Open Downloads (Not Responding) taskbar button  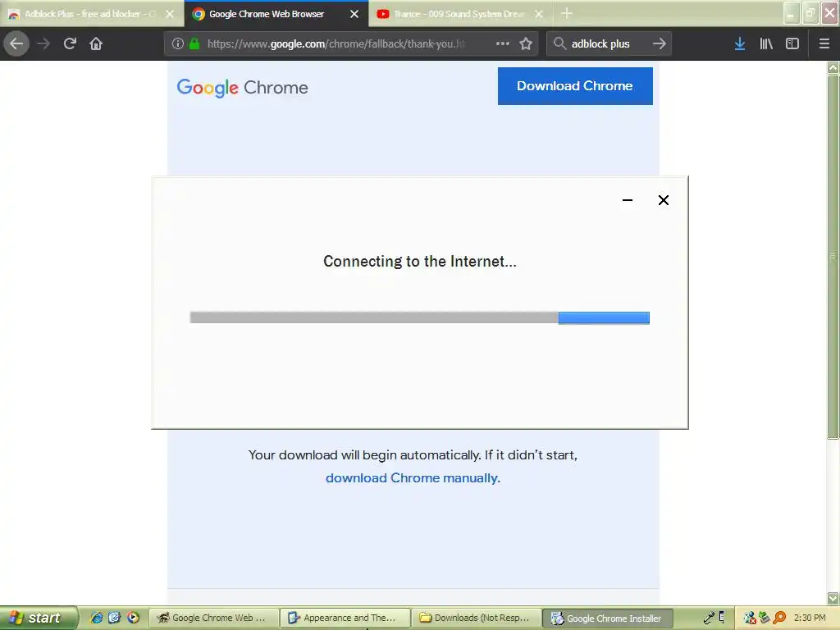click(x=477, y=618)
